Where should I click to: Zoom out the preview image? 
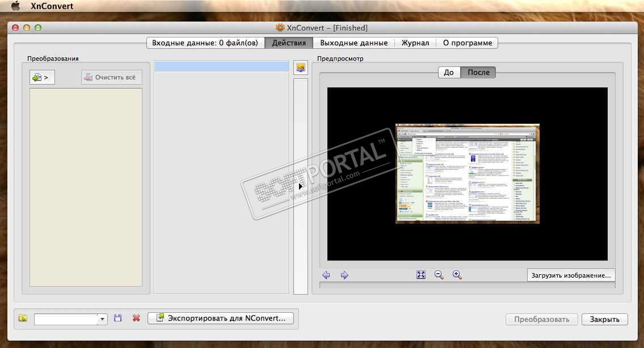point(439,274)
